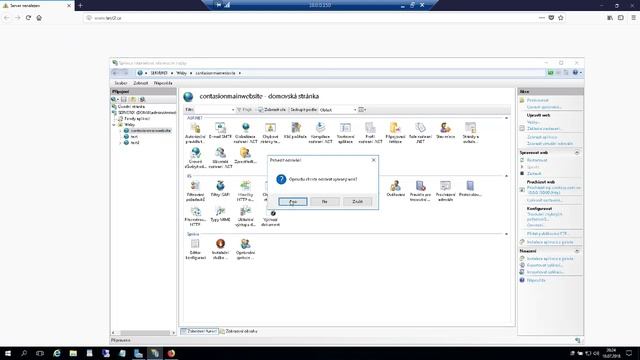Confirm the stop dialog with Ano
The image size is (640, 360).
tap(293, 202)
